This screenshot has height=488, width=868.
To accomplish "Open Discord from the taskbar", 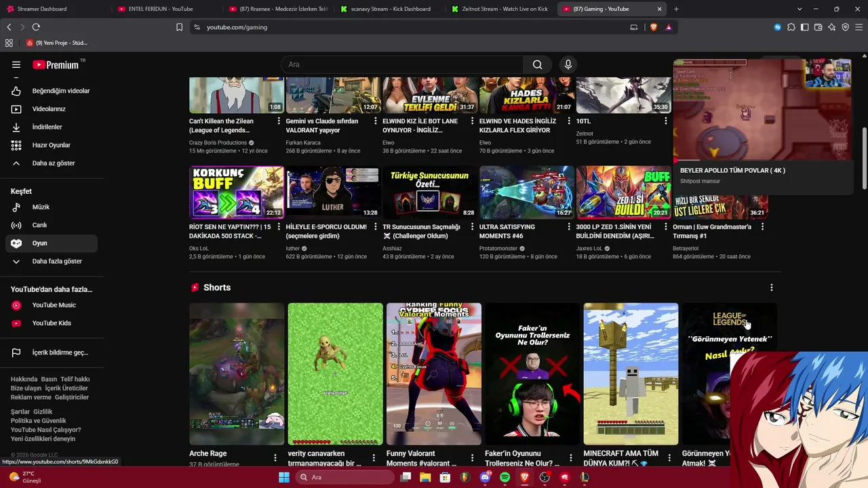I will [485, 477].
